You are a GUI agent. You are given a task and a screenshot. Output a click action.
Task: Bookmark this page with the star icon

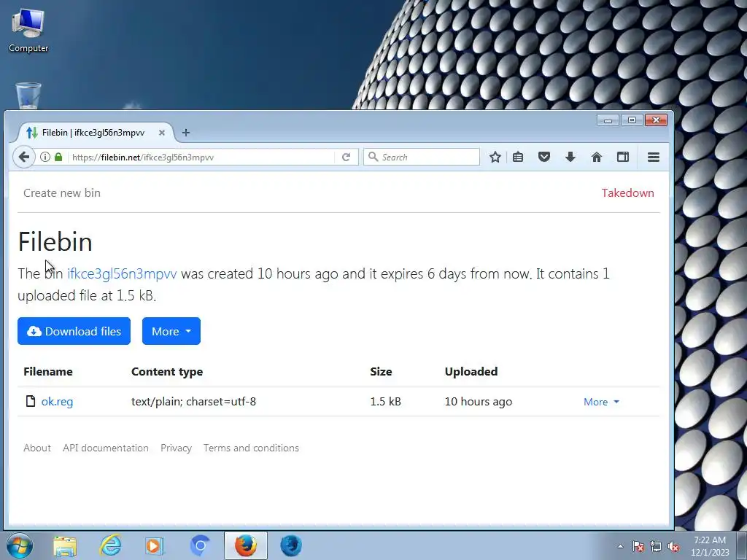tap(495, 157)
